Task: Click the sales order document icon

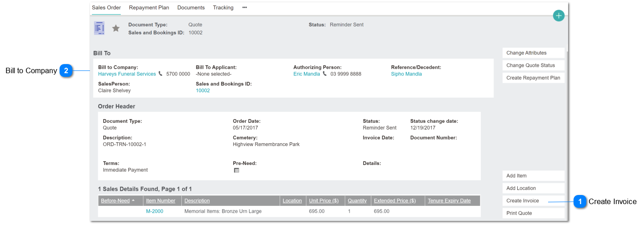Action: pos(99,28)
